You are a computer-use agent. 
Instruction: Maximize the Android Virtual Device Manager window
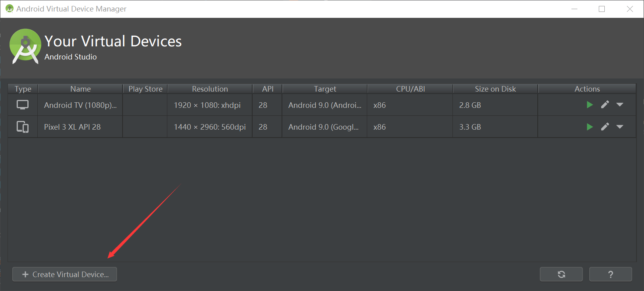(602, 9)
